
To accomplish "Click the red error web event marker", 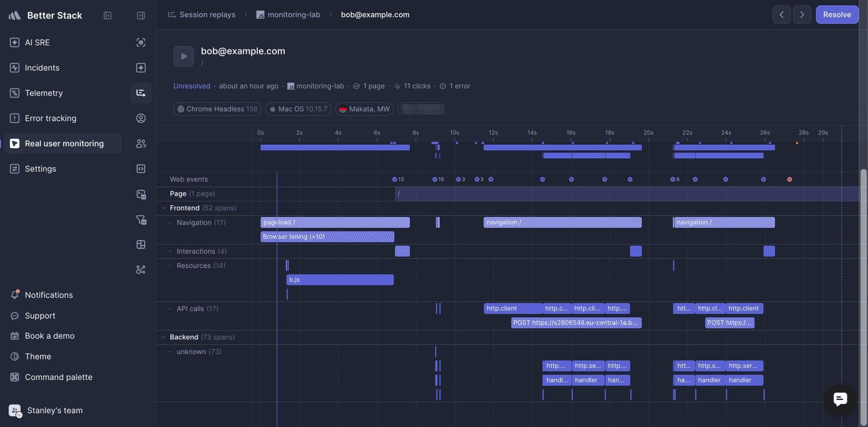I will click(x=789, y=180).
